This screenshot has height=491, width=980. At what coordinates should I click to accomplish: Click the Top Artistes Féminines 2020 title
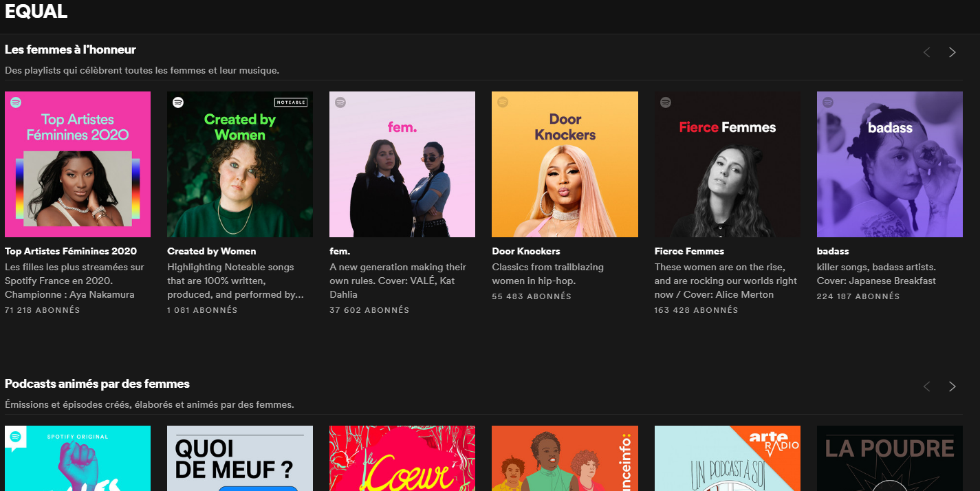[x=71, y=251]
